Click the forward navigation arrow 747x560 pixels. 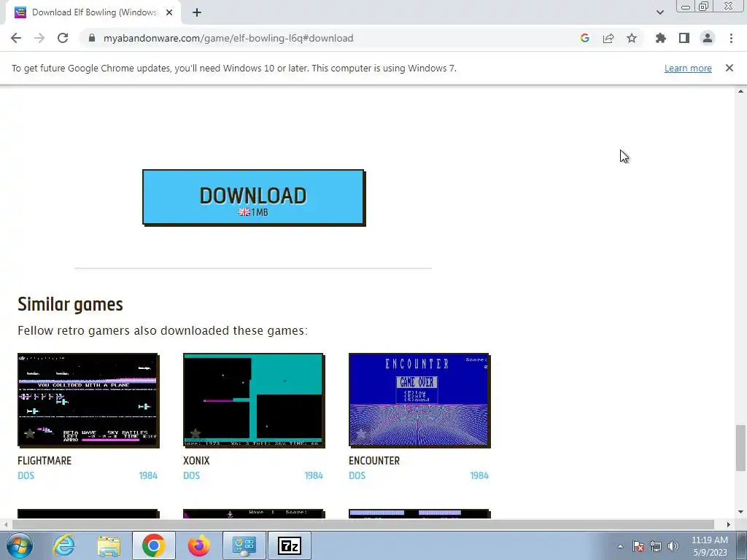tap(39, 38)
